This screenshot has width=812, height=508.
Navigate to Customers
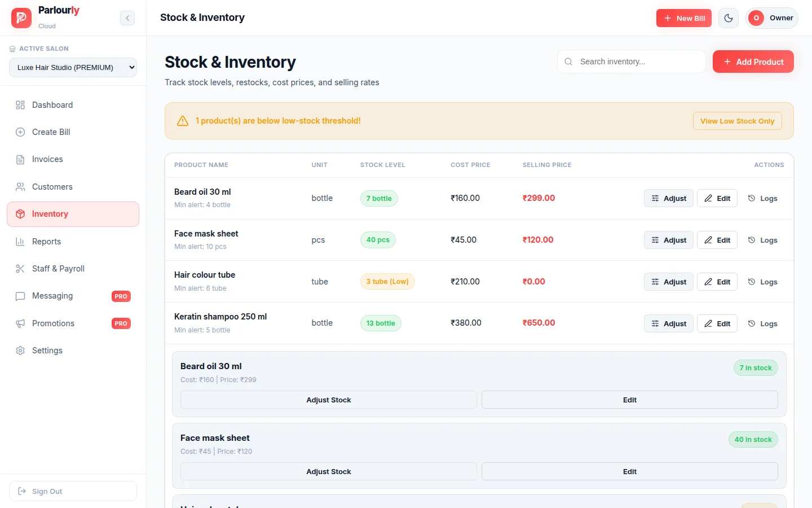pyautogui.click(x=73, y=187)
